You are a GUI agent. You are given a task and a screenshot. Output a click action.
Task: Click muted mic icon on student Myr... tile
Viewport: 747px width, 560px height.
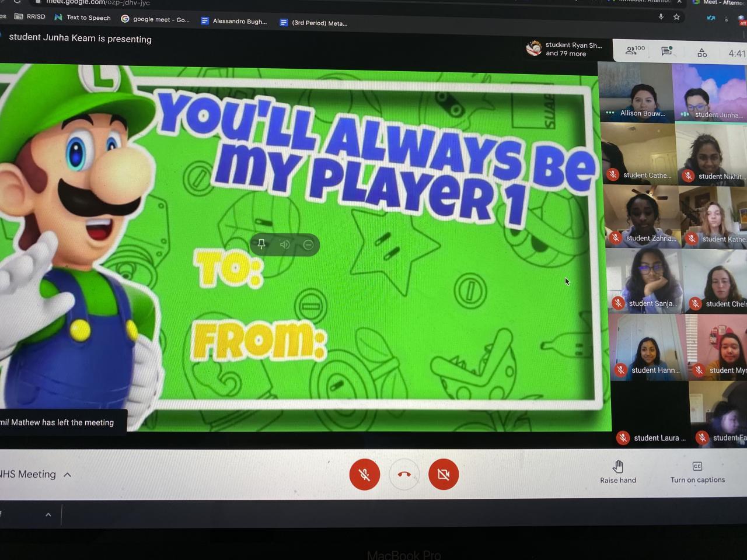[x=699, y=370]
